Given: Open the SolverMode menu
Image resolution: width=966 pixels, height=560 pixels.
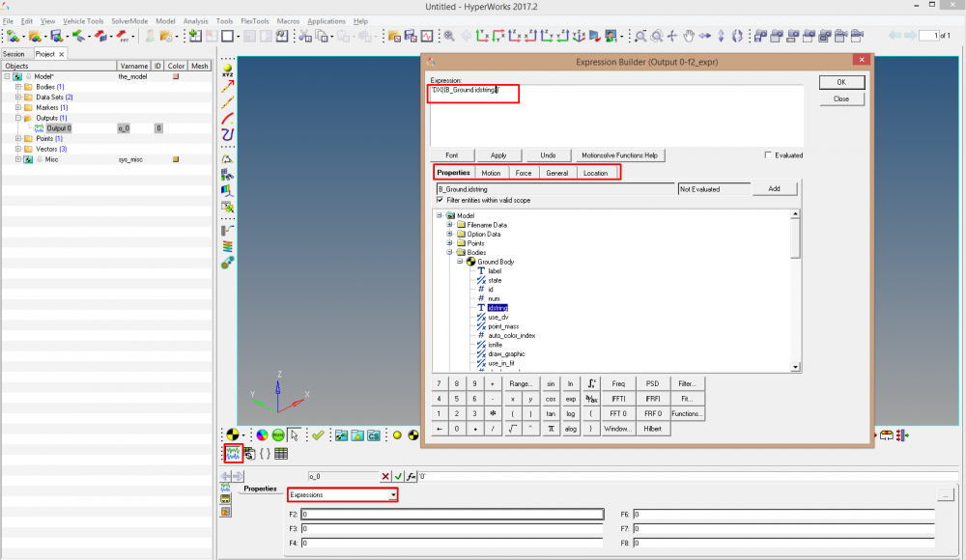Looking at the screenshot, I should [x=129, y=21].
